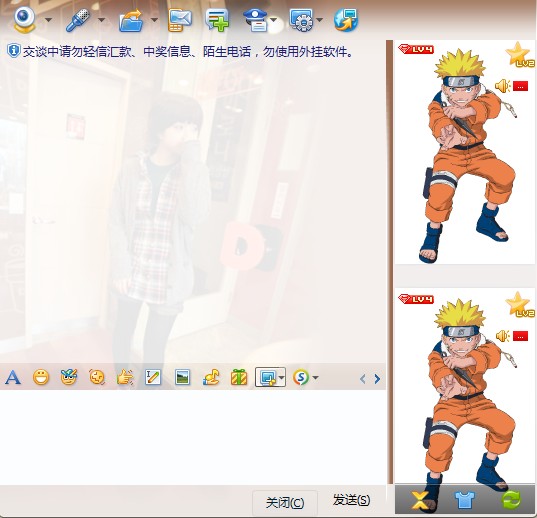537x518 pixels.
Task: Send a gift with gift box icon
Action: pos(239,377)
